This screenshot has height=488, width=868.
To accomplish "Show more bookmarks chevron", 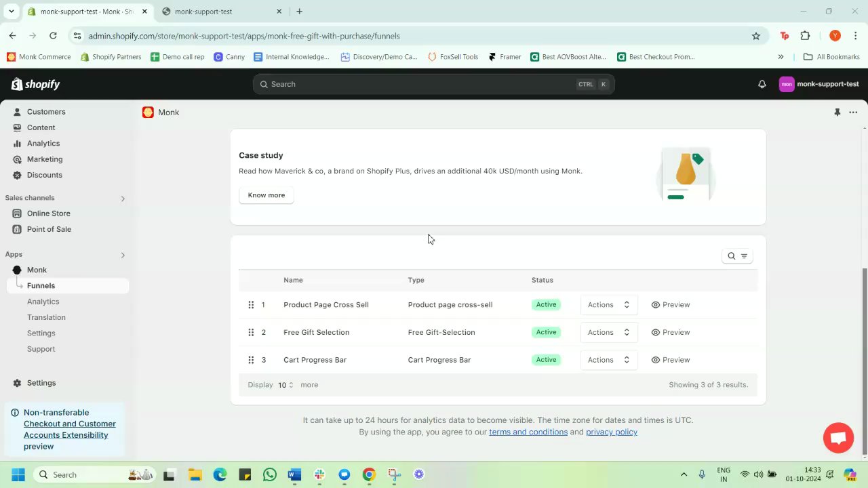I will point(781,57).
